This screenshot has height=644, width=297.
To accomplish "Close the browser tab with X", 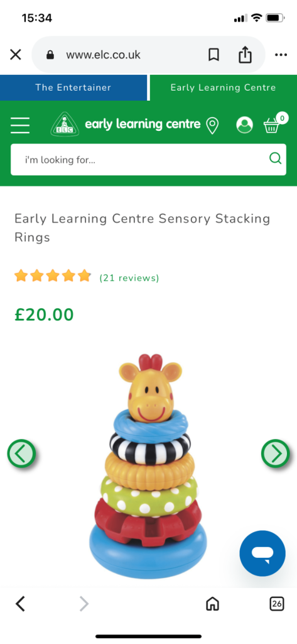I will (16, 55).
